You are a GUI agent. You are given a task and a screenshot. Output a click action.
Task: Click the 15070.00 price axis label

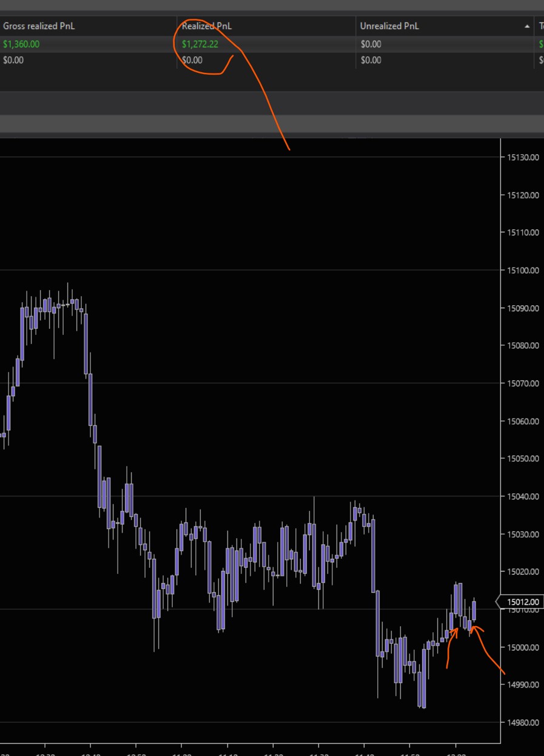pos(522,383)
